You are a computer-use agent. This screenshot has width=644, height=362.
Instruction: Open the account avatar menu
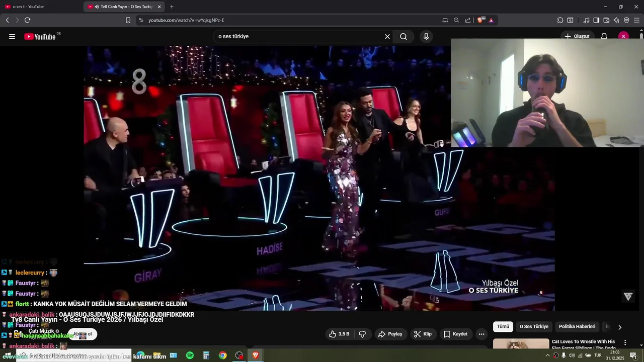[624, 36]
